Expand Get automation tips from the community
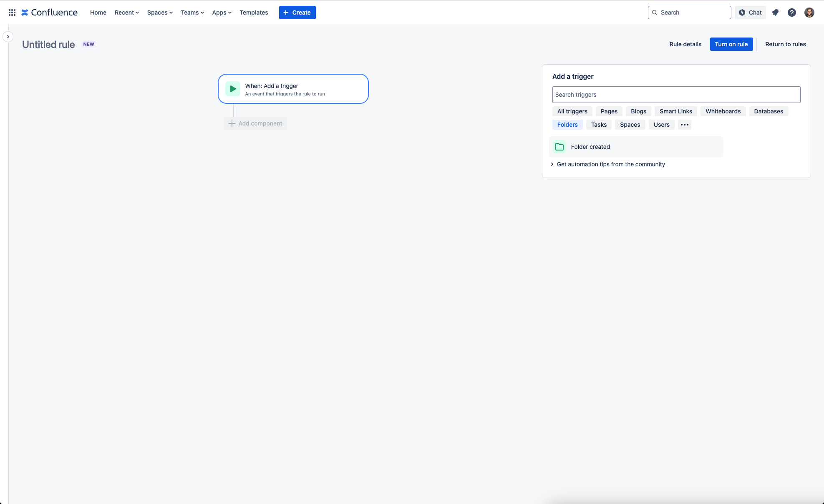 pyautogui.click(x=610, y=164)
